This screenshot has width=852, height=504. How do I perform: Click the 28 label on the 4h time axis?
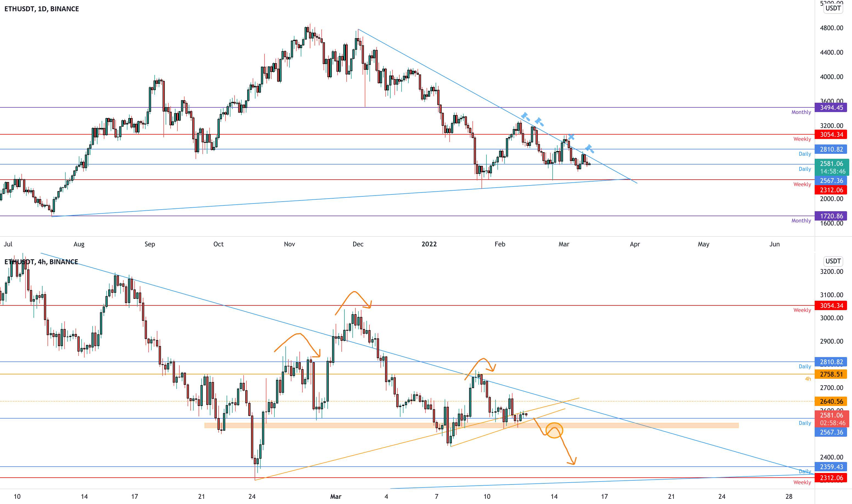(x=789, y=497)
